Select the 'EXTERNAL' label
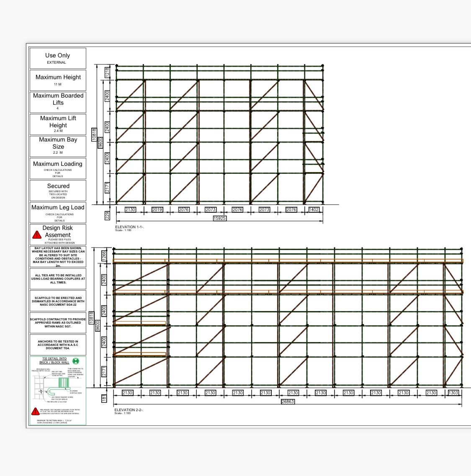The width and height of the screenshot is (471, 476). (56, 62)
